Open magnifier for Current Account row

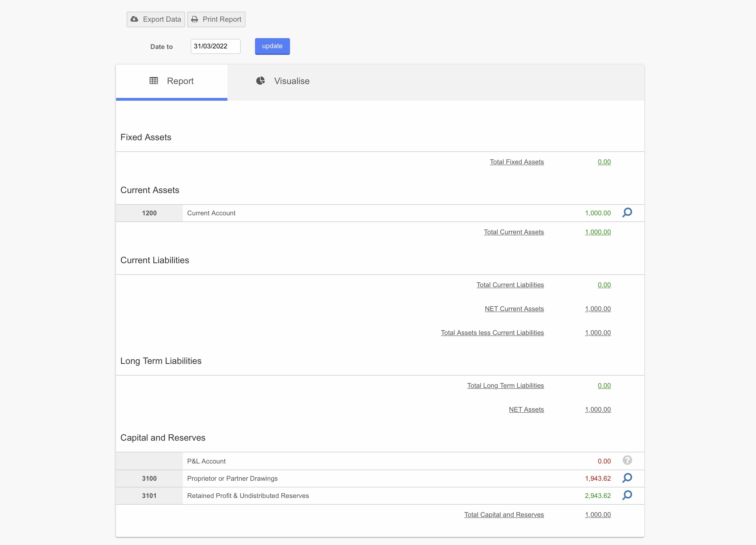pos(627,213)
